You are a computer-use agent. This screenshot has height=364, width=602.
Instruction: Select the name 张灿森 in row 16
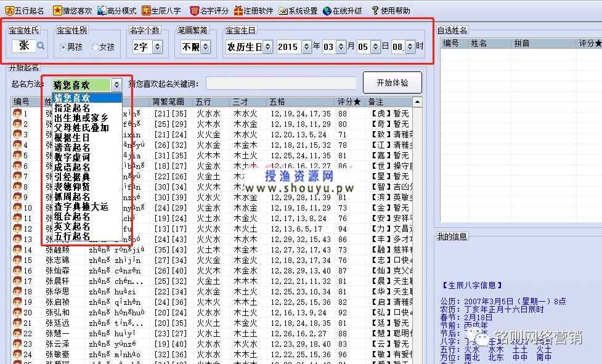point(57,270)
